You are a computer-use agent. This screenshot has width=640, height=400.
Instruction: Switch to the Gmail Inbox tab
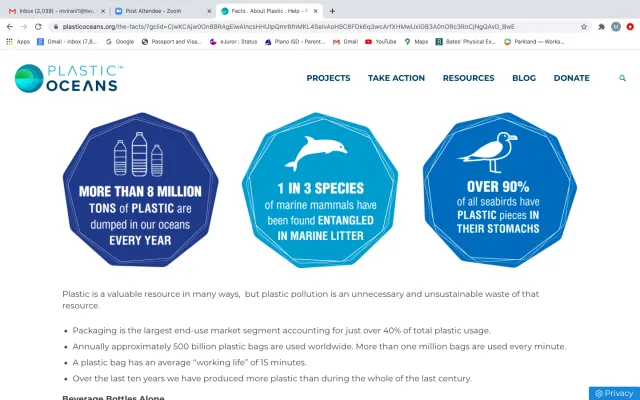57,11
